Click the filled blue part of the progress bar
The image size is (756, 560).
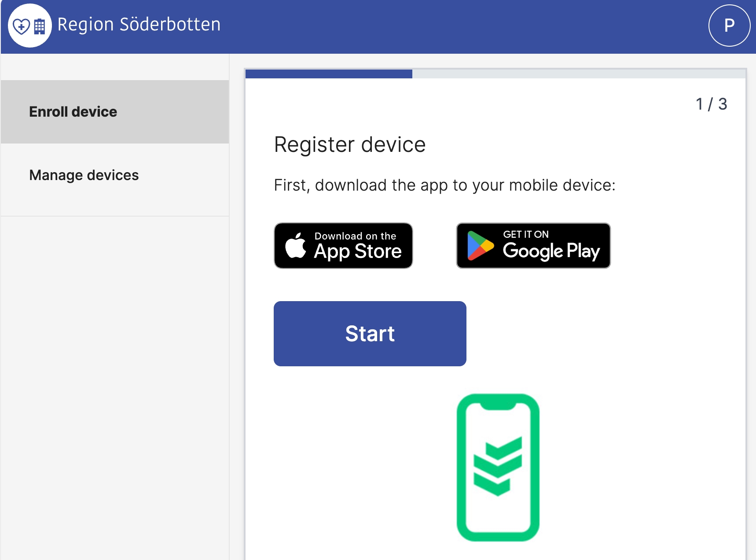[329, 74]
